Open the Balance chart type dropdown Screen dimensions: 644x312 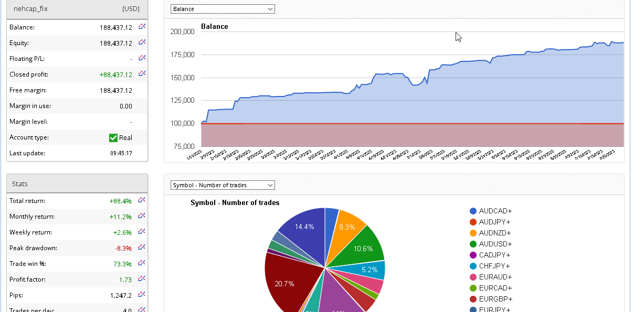(x=223, y=9)
